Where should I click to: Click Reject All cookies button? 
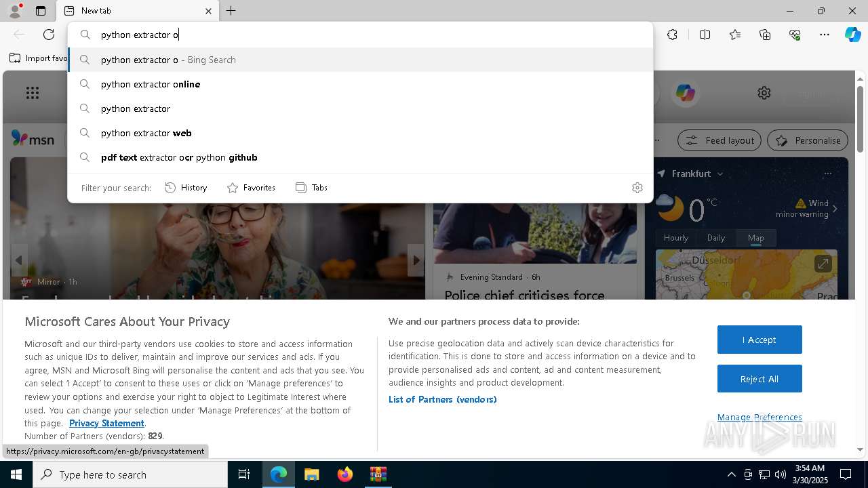759,379
